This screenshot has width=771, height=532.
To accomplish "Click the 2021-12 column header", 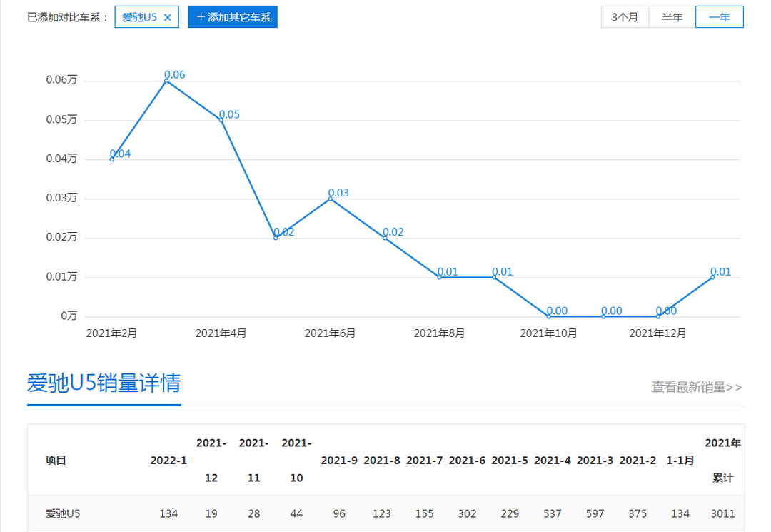I will click(211, 460).
